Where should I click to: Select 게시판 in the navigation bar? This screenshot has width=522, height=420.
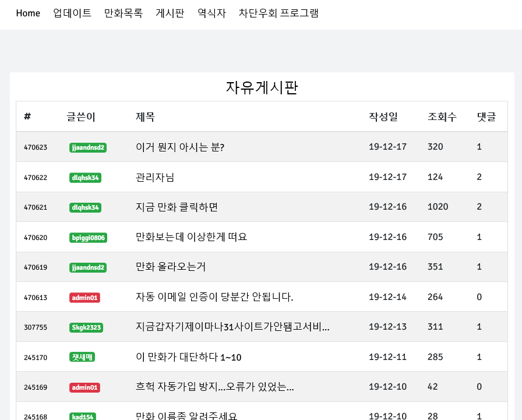170,13
